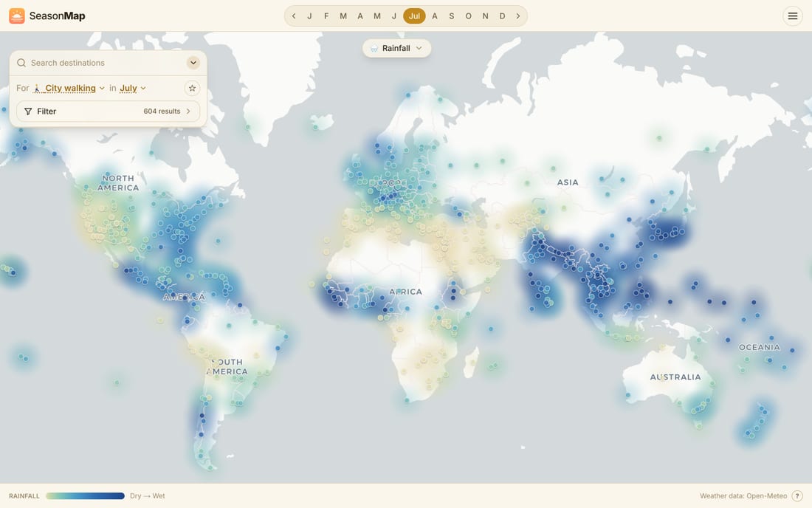Open the City walking activity dropdown

click(x=69, y=88)
